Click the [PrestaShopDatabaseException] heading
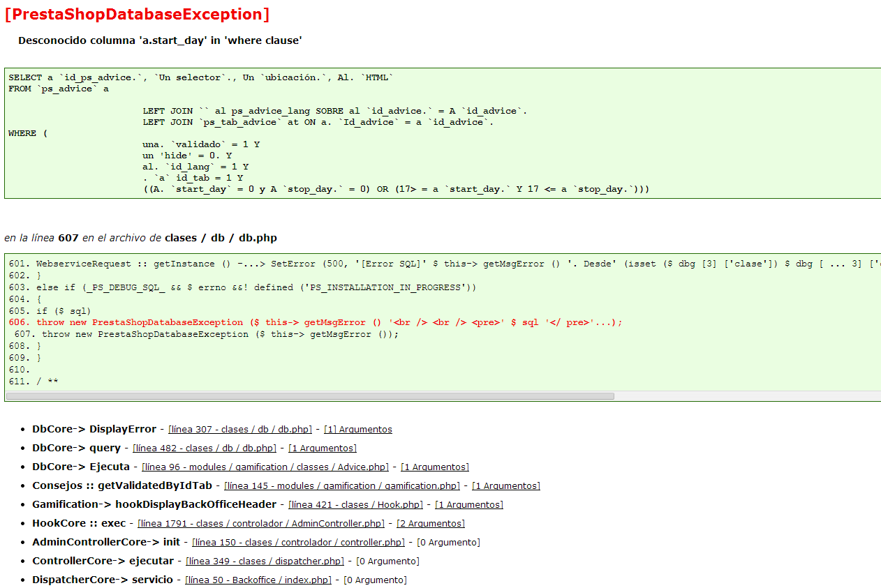Image resolution: width=881 pixels, height=588 pixels. click(x=137, y=14)
